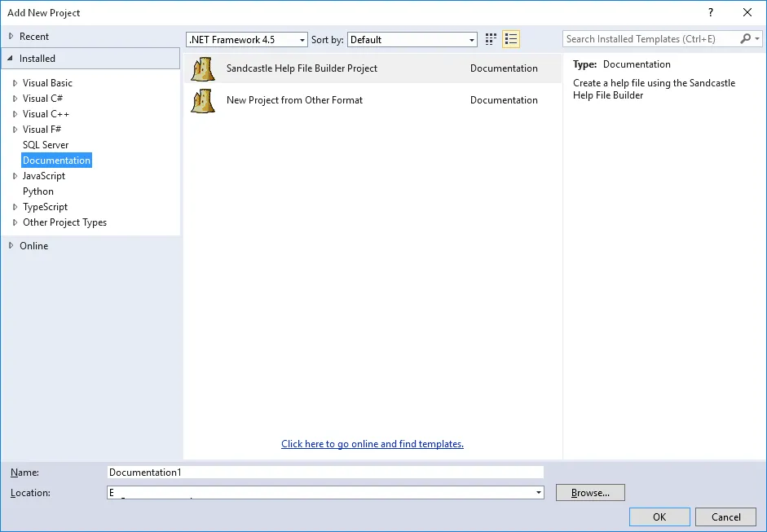The width and height of the screenshot is (767, 532).
Task: Close the Add New Project dialog
Action: 747,13
